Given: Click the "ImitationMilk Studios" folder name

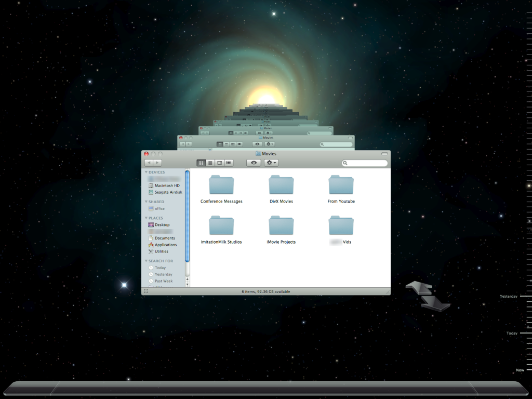Looking at the screenshot, I should tap(221, 242).
